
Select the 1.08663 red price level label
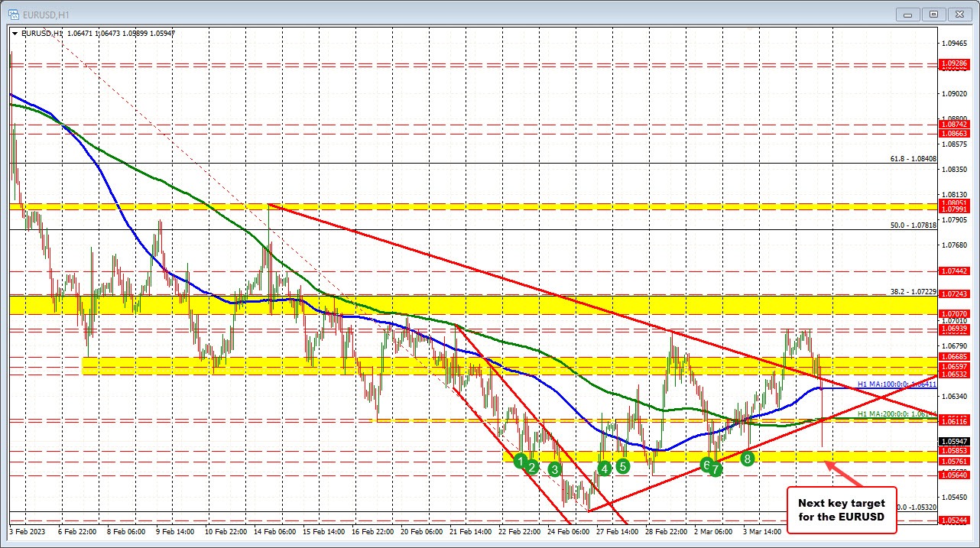click(955, 133)
